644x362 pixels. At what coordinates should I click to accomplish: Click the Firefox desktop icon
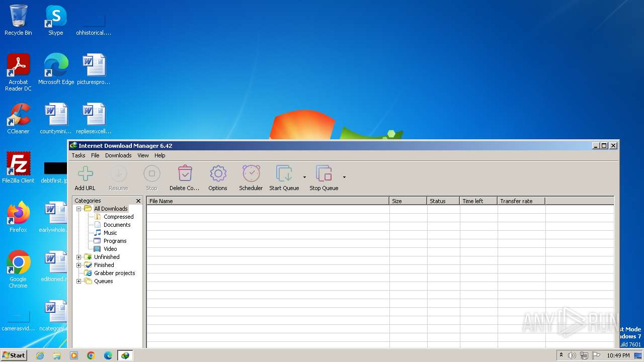(18, 217)
